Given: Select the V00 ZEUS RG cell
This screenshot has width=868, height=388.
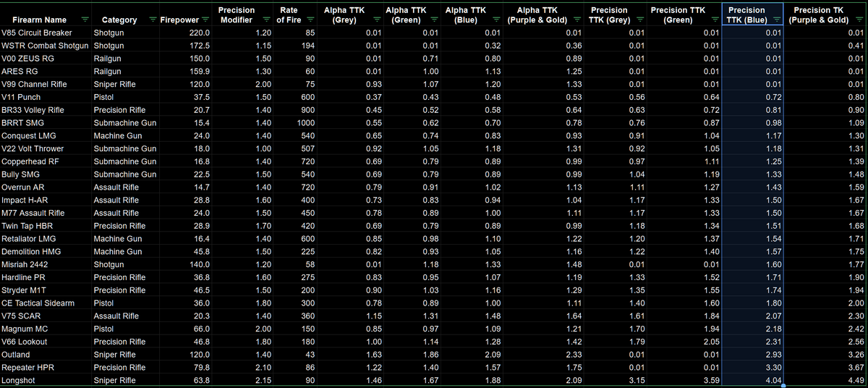Looking at the screenshot, I should point(46,59).
